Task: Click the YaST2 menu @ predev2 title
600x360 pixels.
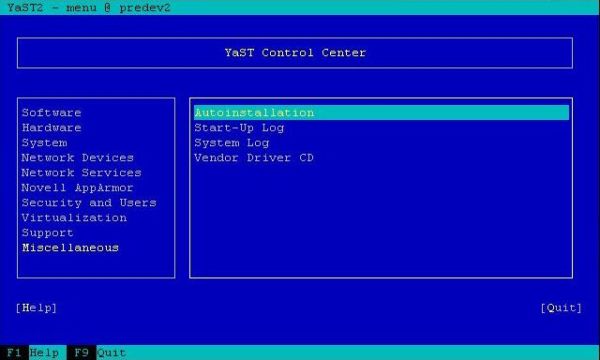Action: click(89, 8)
